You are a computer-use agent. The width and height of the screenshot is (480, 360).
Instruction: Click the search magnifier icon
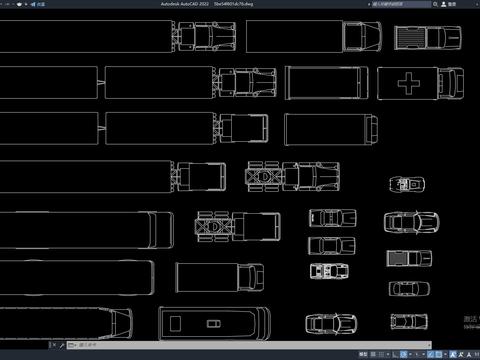pos(435,4)
